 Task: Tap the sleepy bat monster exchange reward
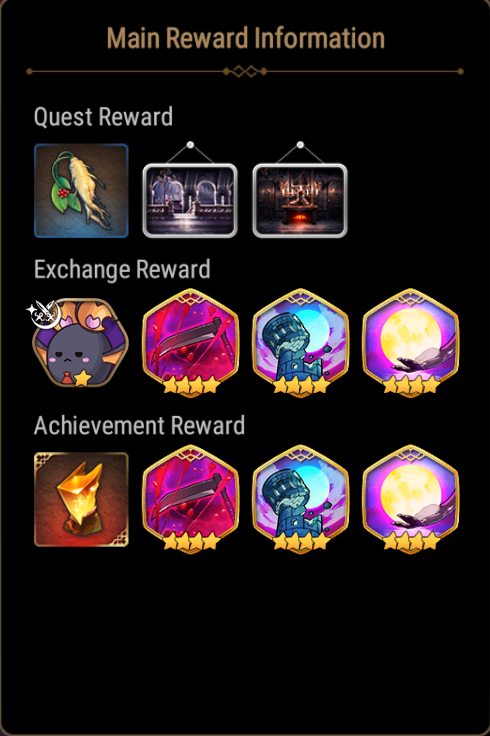point(80,343)
